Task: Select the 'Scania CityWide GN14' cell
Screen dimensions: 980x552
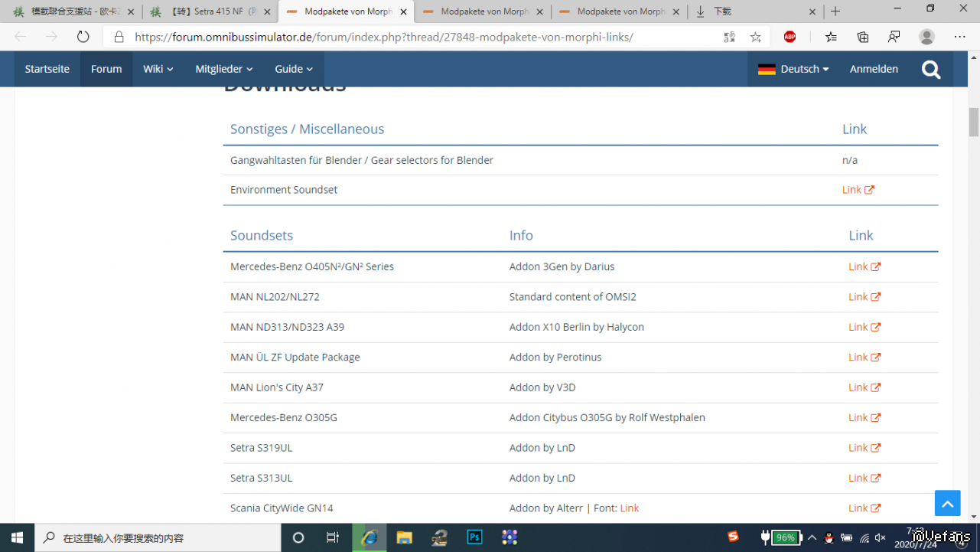Action: [282, 508]
